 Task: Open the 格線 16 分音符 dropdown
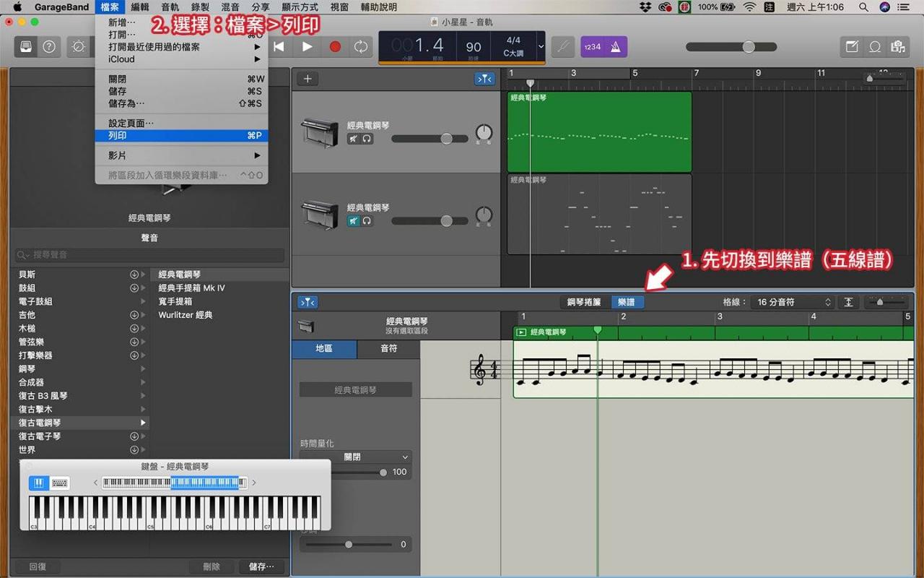point(793,303)
